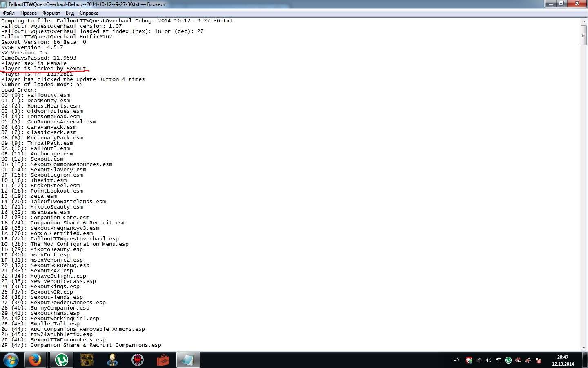Click the Show Desktop strip beside the clock
This screenshot has width=588, height=368.
click(x=585, y=360)
